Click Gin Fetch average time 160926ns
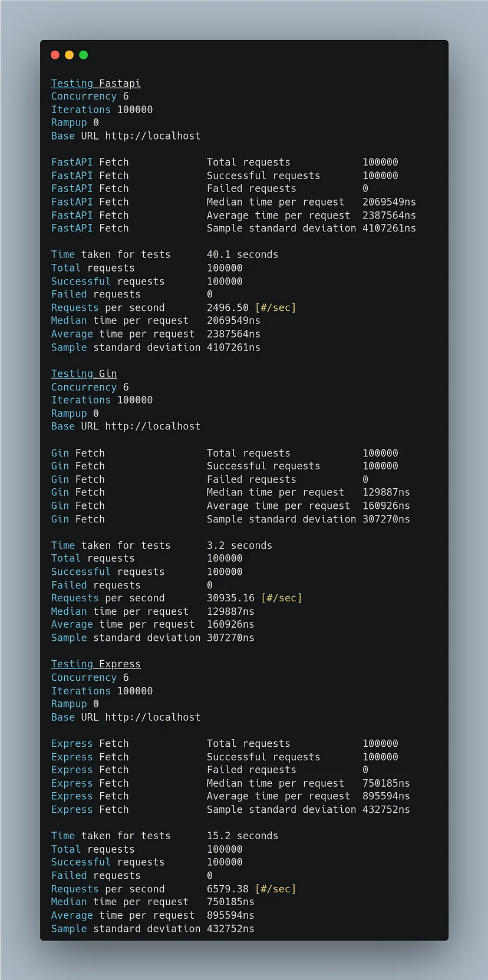 click(386, 506)
